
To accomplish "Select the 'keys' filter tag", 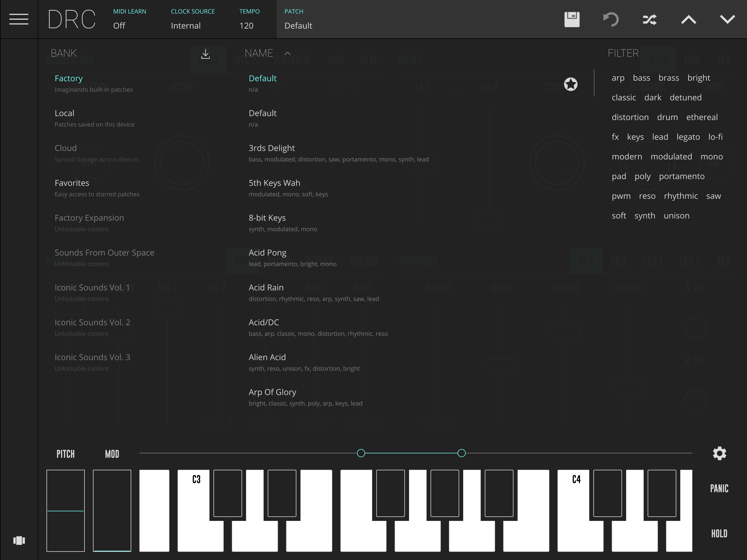I will [635, 137].
